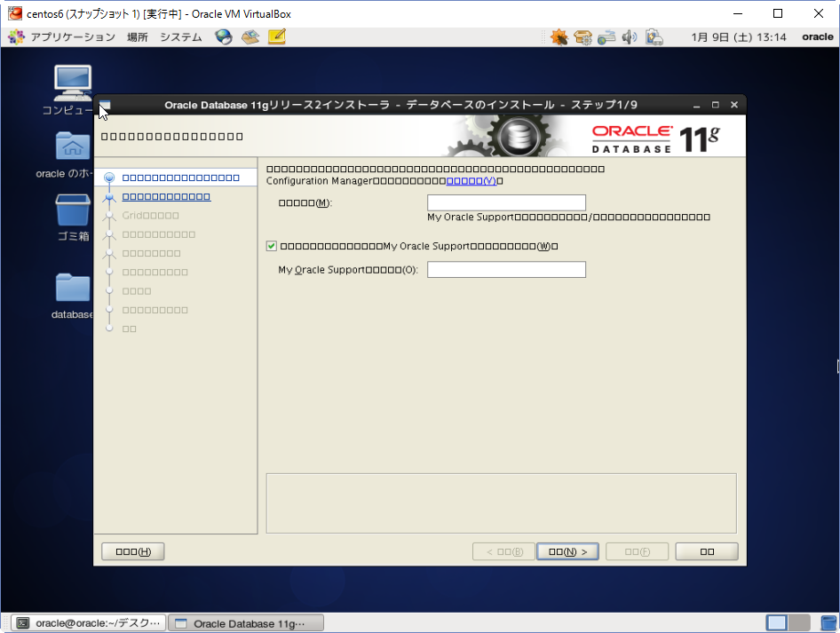Minimize the VirtualBox window
This screenshot has height=633, width=840.
click(738, 14)
